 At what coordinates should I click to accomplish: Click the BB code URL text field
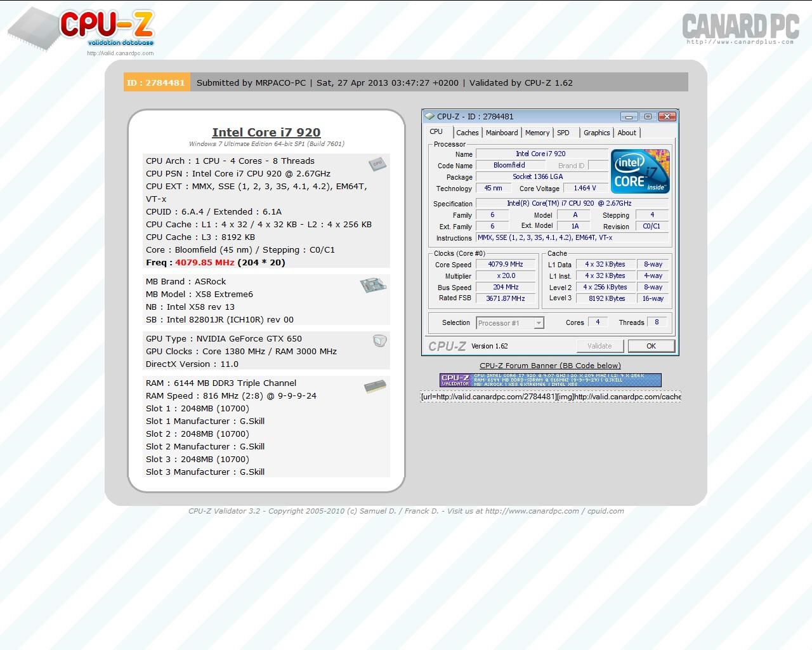(550, 397)
